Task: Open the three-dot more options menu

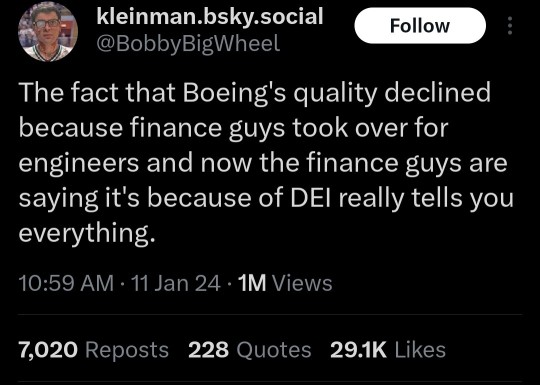Action: tap(510, 25)
